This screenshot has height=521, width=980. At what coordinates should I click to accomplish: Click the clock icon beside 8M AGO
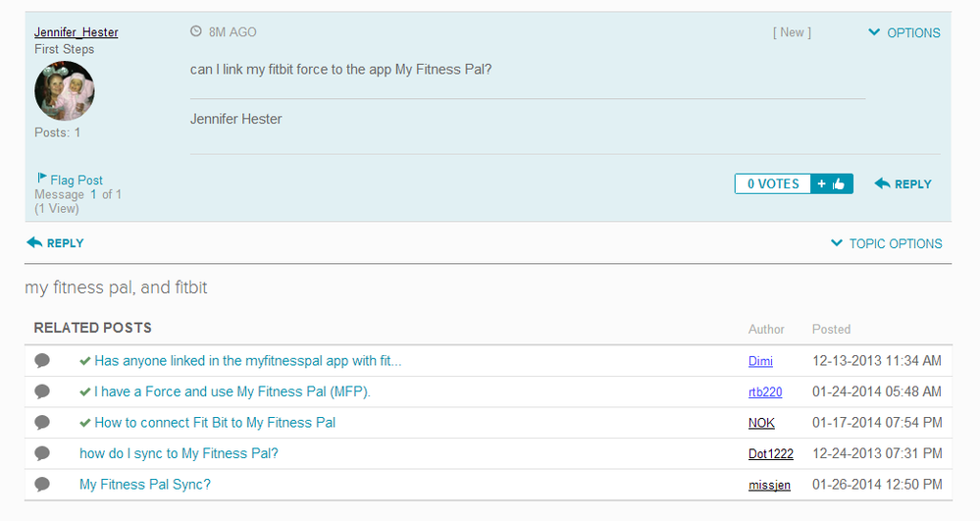(x=196, y=31)
